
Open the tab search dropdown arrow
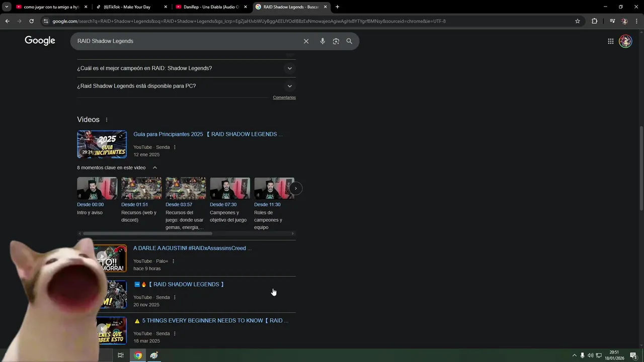(7, 7)
